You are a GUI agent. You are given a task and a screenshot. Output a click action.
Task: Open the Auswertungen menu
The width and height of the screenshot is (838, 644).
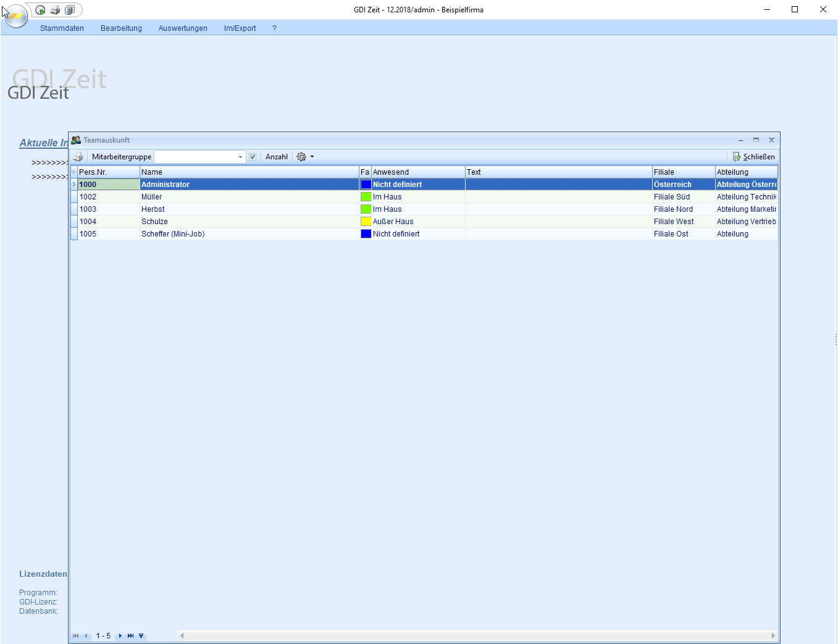click(183, 28)
